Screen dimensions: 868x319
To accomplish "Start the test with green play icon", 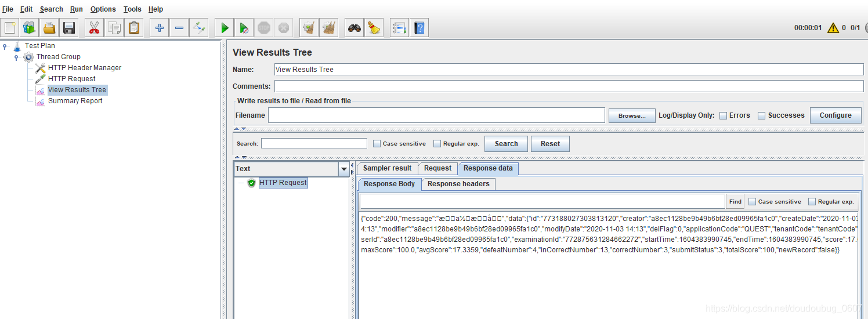I will tap(224, 27).
